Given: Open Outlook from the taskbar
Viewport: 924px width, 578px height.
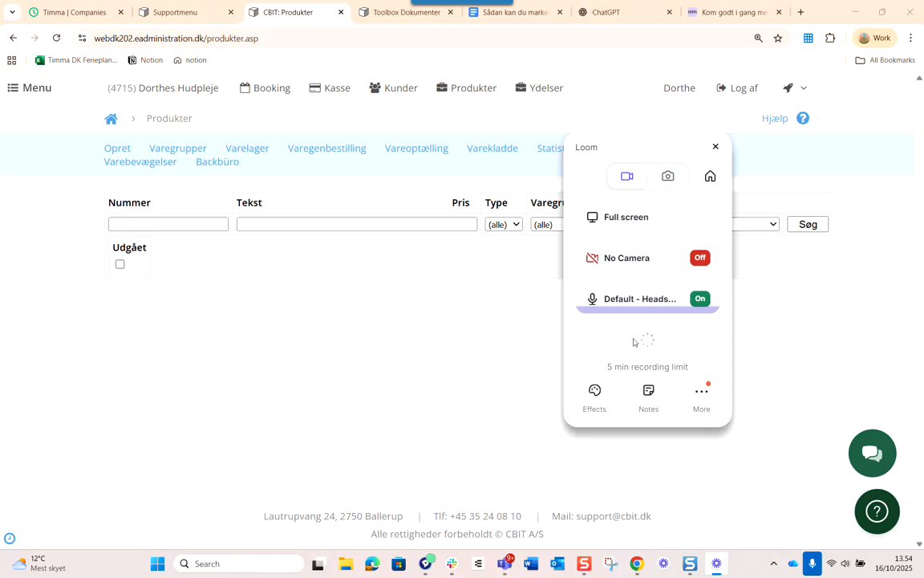Looking at the screenshot, I should coord(557,564).
